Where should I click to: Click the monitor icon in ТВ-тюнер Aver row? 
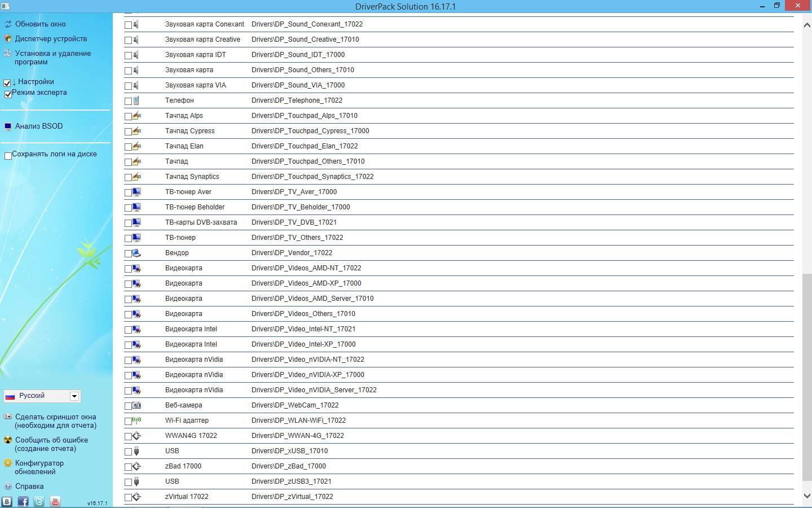tap(136, 192)
